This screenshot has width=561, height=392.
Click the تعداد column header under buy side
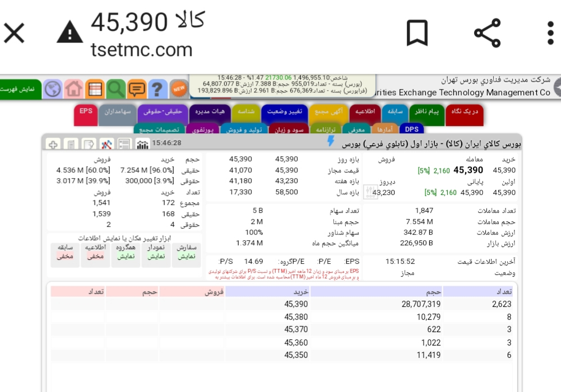tap(477, 292)
